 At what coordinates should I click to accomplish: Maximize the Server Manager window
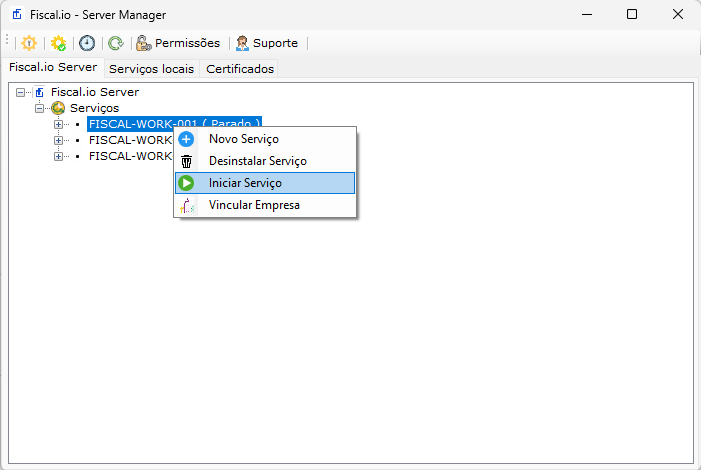point(632,14)
